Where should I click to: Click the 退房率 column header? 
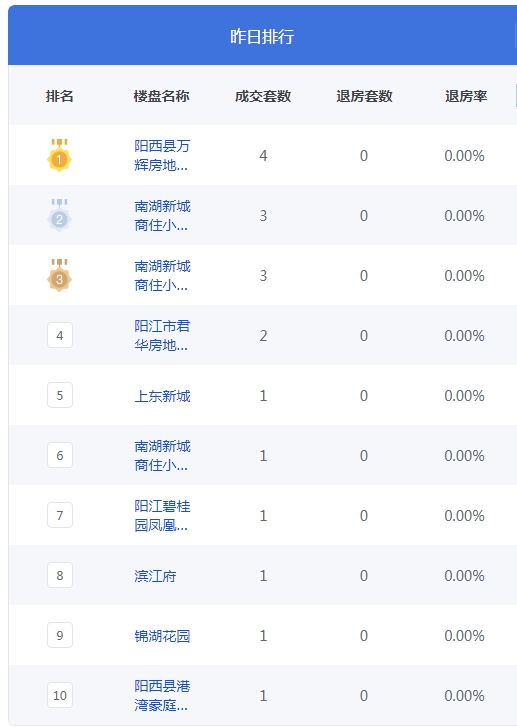click(466, 96)
